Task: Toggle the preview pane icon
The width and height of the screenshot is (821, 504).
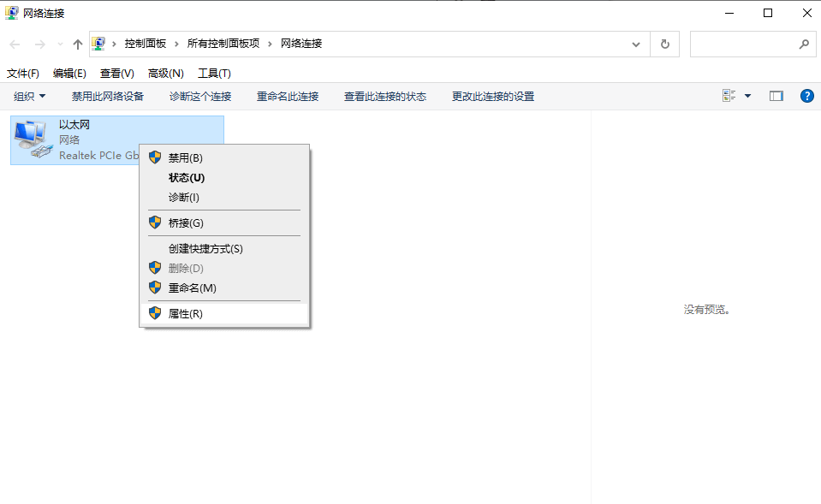Action: pos(776,95)
